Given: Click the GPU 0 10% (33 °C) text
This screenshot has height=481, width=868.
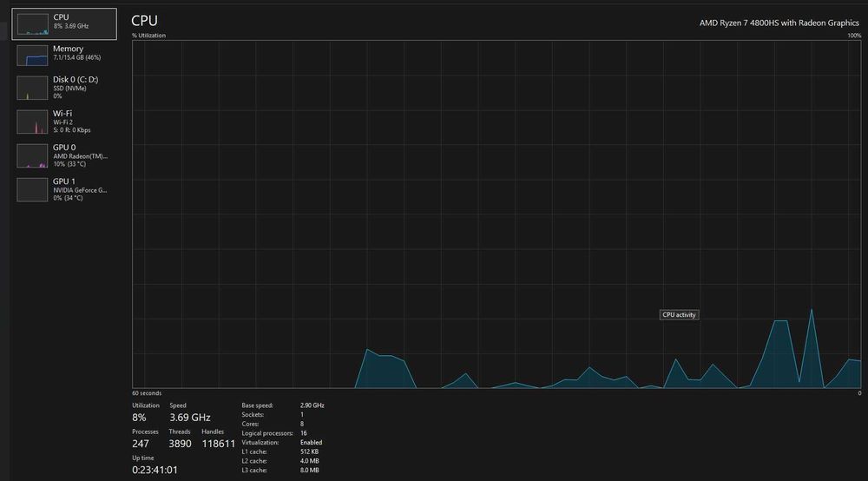Looking at the screenshot, I should 69,164.
